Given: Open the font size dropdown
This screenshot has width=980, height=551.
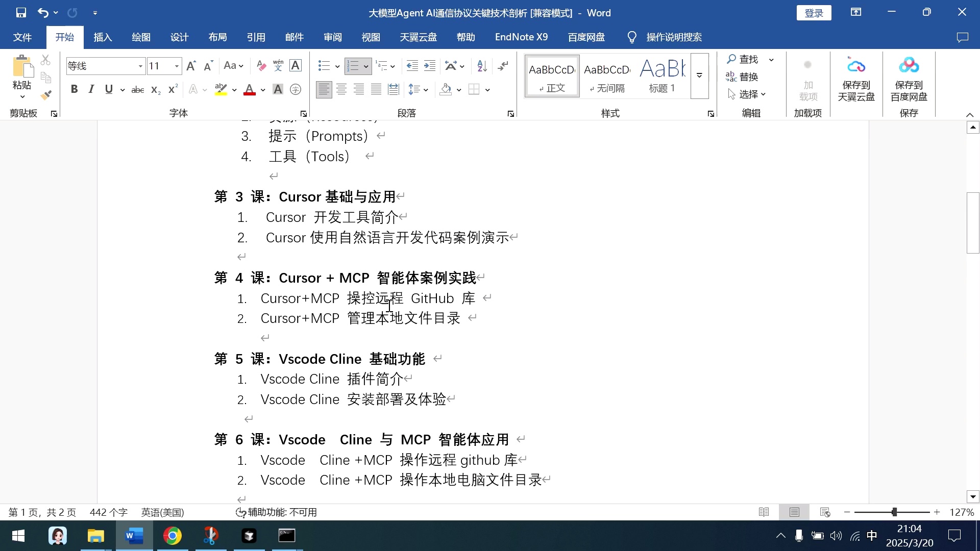Looking at the screenshot, I should coord(176,66).
